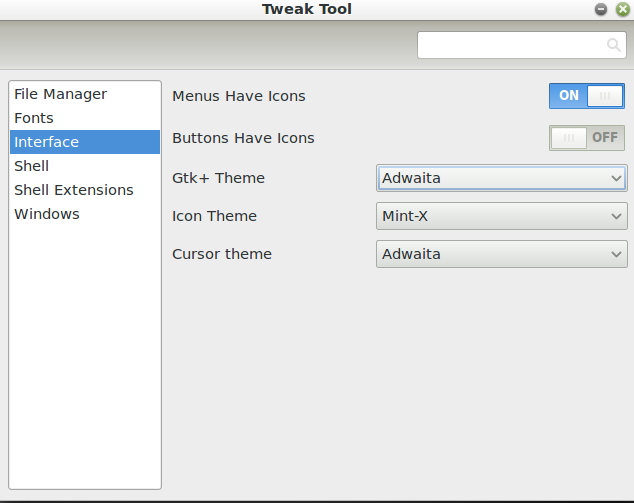Viewport: 634px width, 503px height.
Task: Click the Cursor theme label text
Action: pyautogui.click(x=222, y=254)
